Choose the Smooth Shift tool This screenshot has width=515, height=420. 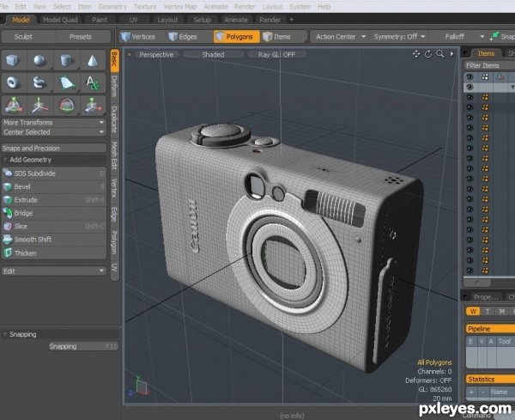coord(54,240)
